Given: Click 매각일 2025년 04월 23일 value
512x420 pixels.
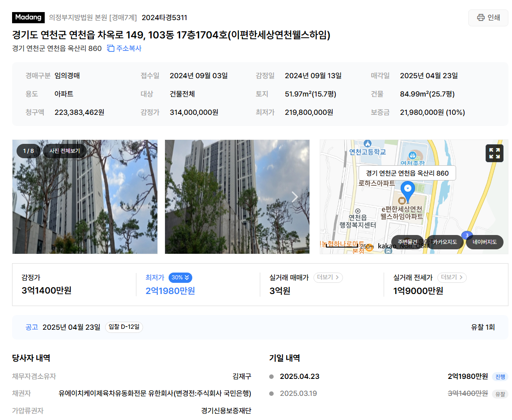Looking at the screenshot, I should click(429, 76).
